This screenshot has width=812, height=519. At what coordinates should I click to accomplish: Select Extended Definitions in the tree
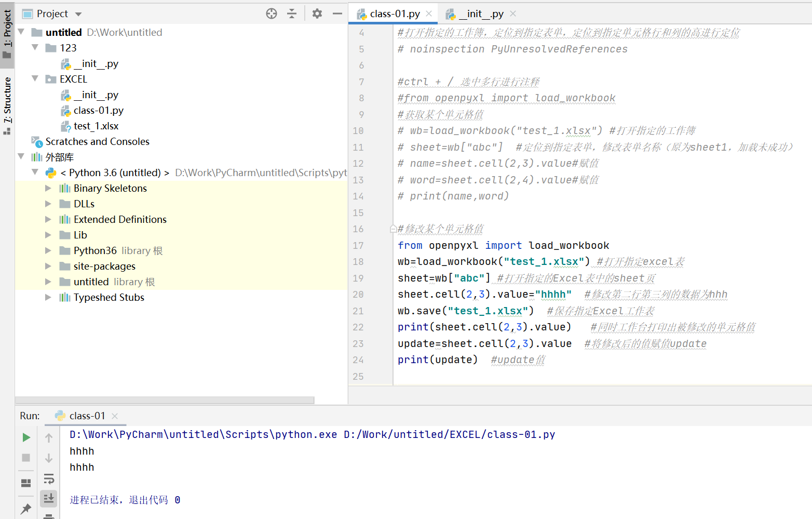click(x=120, y=219)
